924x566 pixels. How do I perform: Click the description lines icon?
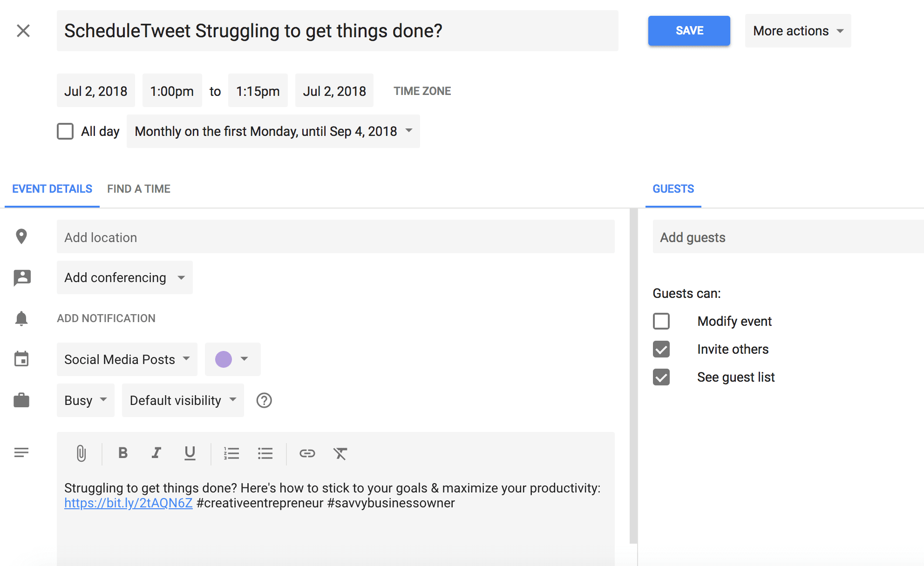pyautogui.click(x=21, y=452)
